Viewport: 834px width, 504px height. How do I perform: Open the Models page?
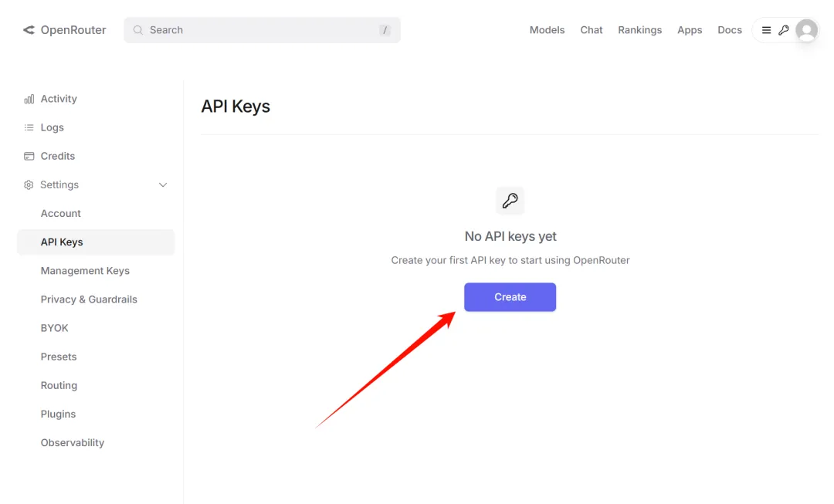[547, 30]
